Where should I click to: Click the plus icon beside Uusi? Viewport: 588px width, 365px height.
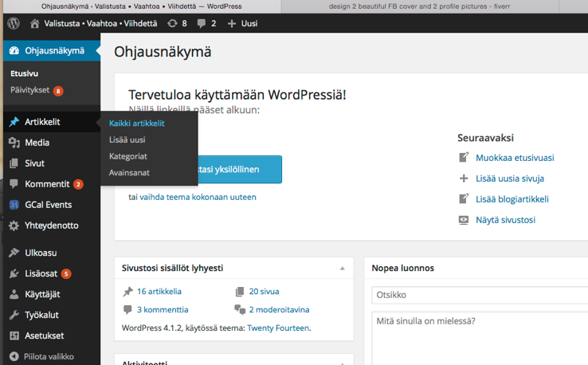tap(232, 24)
